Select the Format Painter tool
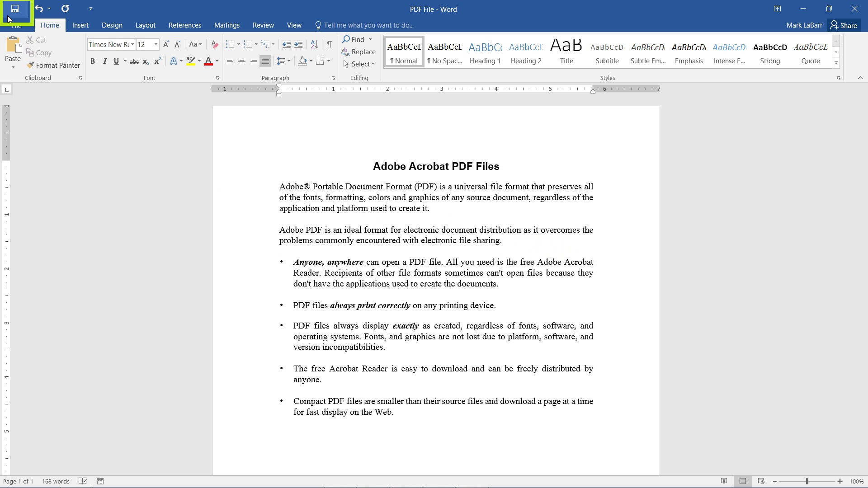Image resolution: width=868 pixels, height=488 pixels. coord(54,65)
